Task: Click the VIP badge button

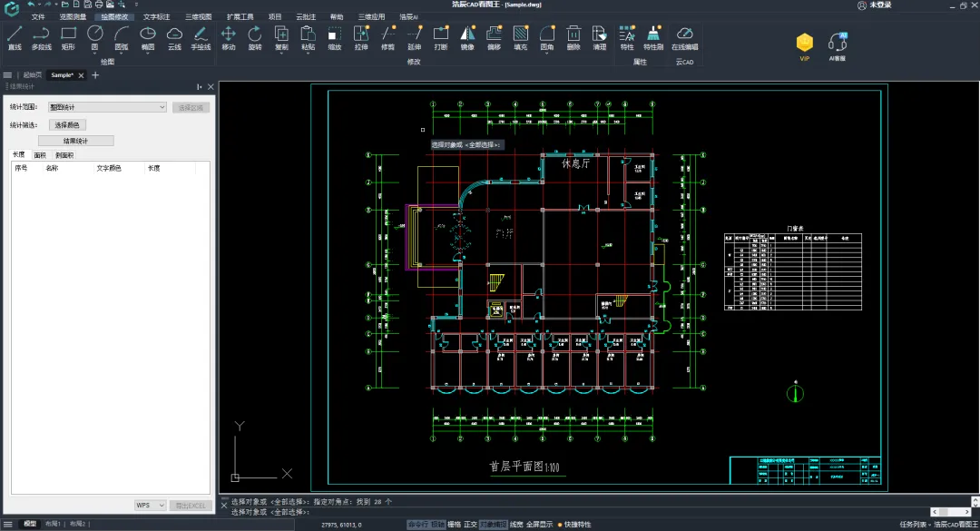Action: (804, 45)
